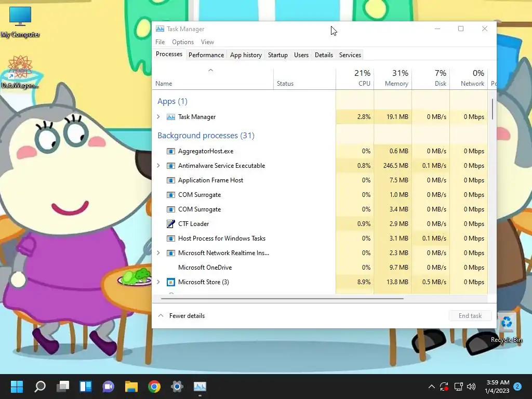Open the Chat app on the taskbar
The image size is (532, 399).
pyautogui.click(x=108, y=387)
